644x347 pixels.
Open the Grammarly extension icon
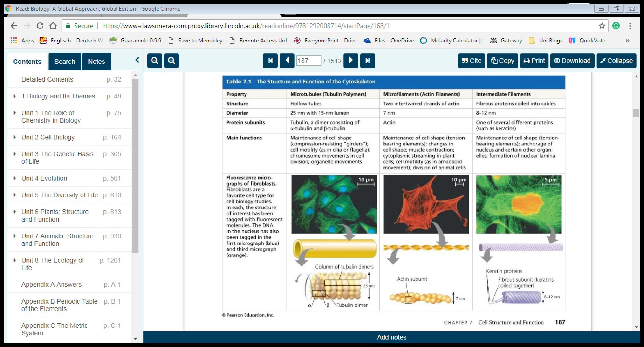[616, 26]
